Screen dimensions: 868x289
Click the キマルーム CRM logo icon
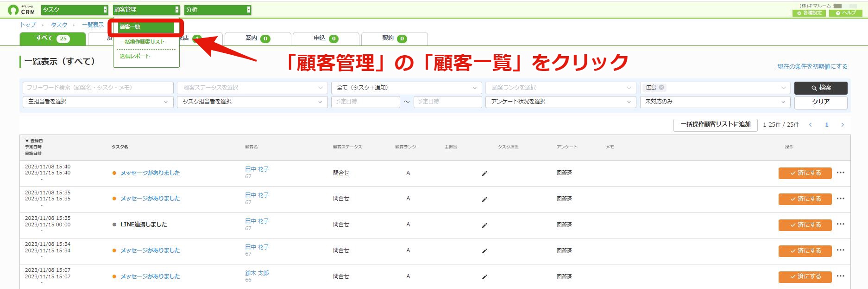[13, 10]
